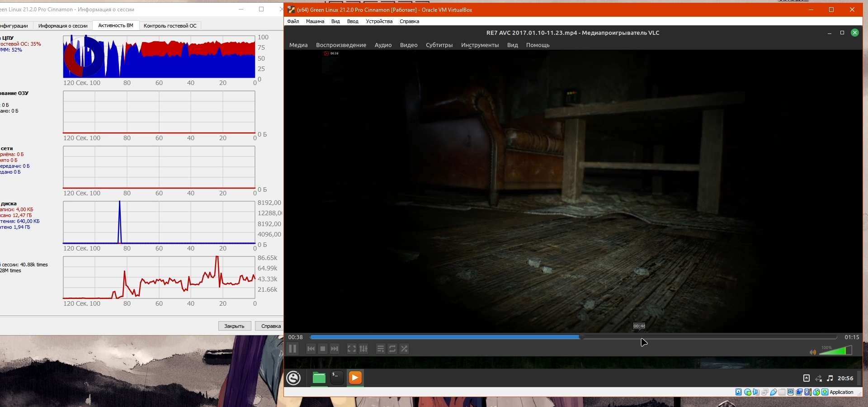
Task: Toggle shuffle random playback
Action: (x=405, y=349)
